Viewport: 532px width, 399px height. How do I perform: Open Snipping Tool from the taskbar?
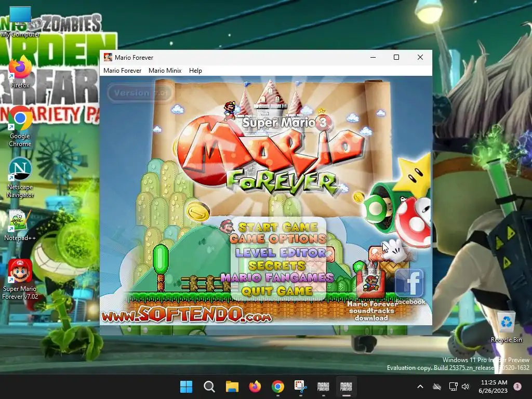click(301, 387)
